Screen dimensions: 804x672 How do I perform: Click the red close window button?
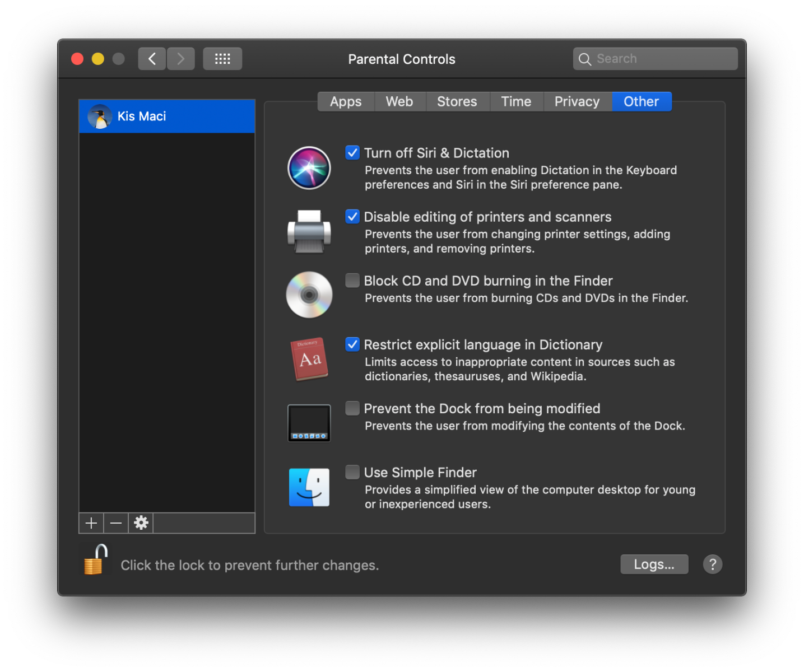77,59
